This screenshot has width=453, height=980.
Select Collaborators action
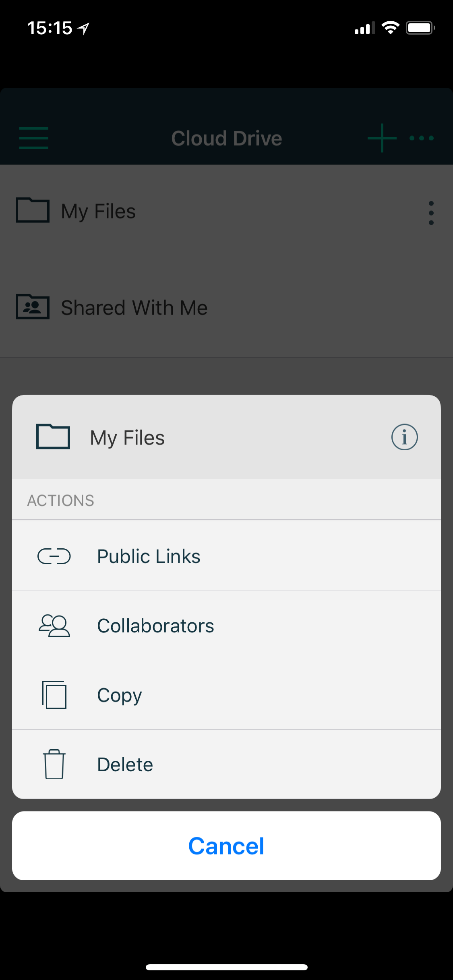226,626
